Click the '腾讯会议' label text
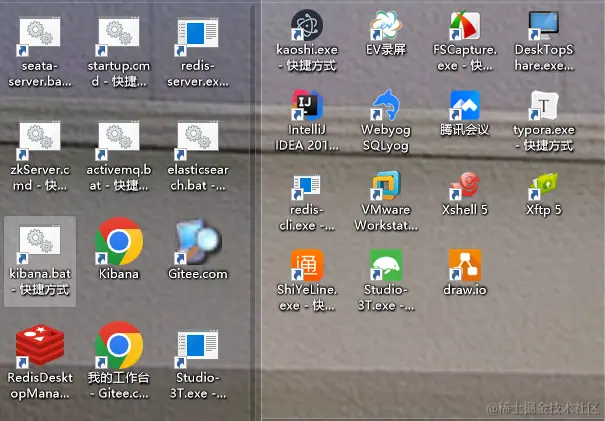This screenshot has height=421, width=605. coord(465,130)
